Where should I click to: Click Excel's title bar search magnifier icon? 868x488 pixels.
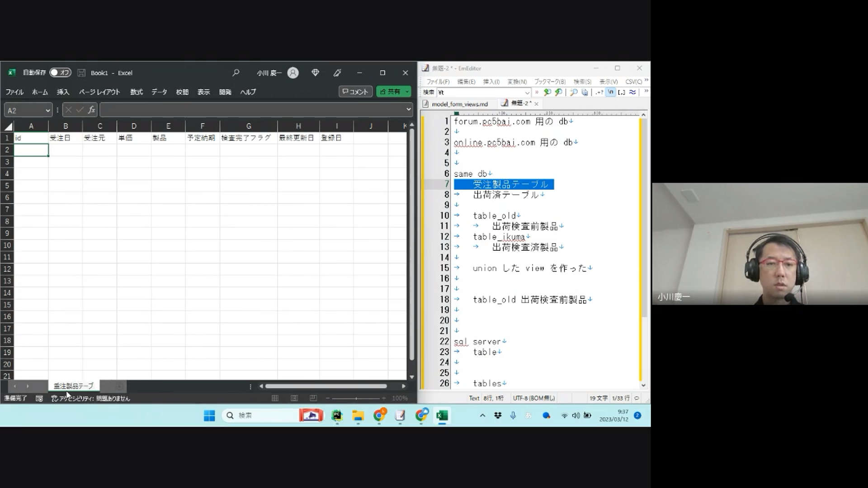click(236, 73)
